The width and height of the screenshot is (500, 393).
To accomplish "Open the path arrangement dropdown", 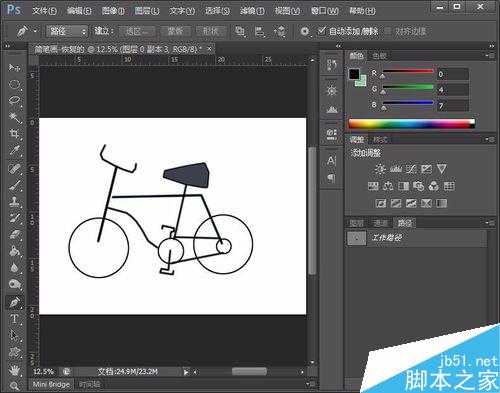I will point(280,32).
